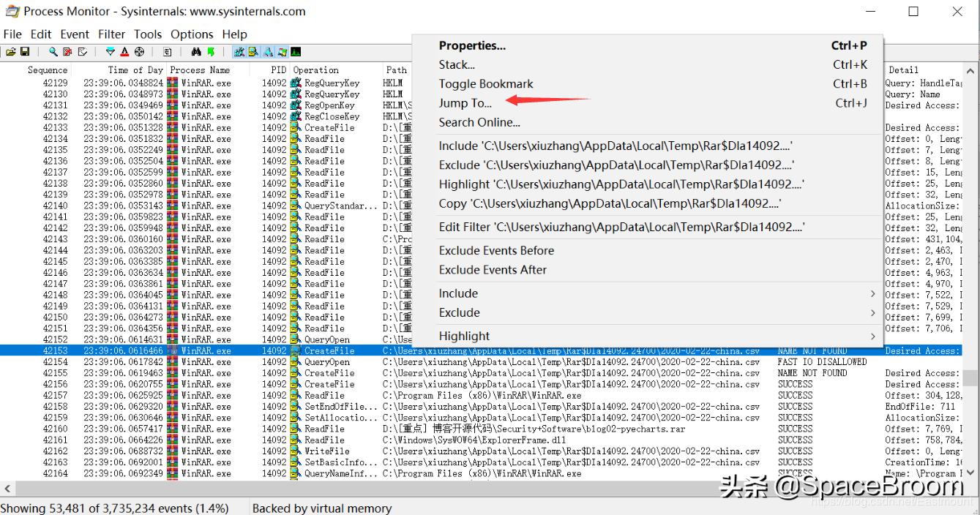
Task: Click the vertical scrollbar up arrow
Action: (x=970, y=70)
